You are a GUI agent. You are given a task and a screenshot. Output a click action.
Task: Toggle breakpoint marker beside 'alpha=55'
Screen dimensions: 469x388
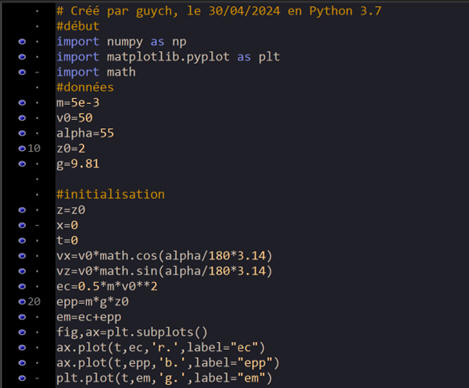tap(22, 133)
